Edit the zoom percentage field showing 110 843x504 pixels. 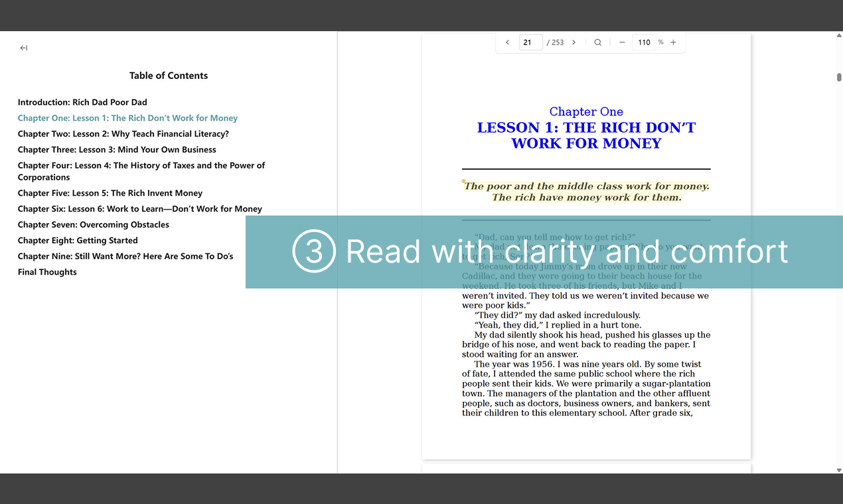tap(644, 42)
